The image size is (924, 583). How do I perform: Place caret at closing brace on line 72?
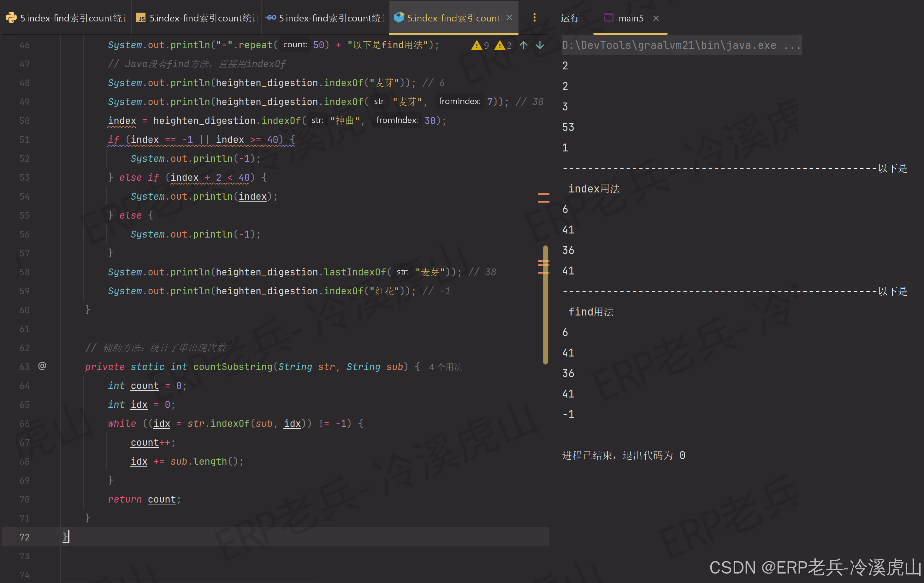tap(66, 537)
